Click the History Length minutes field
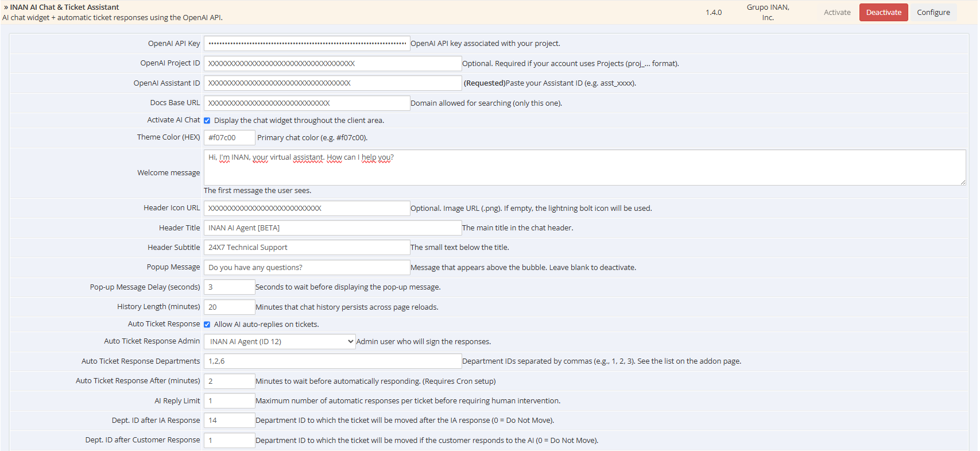Screen dimensions: 980x451 pos(229,307)
